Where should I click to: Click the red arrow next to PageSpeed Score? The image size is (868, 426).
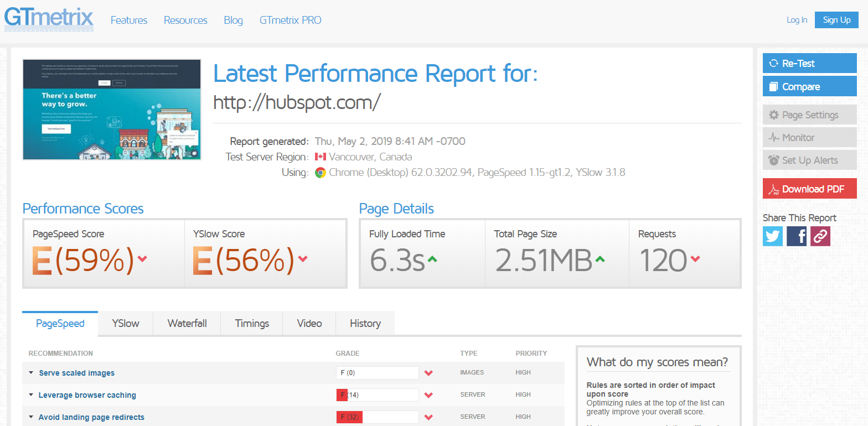click(x=142, y=258)
